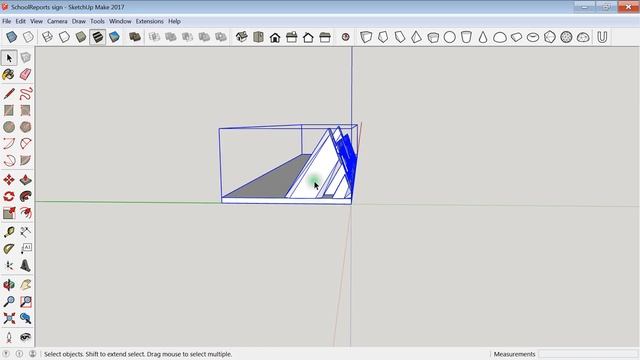The height and width of the screenshot is (360, 640).
Task: Switch to Top view
Action: coord(258,37)
